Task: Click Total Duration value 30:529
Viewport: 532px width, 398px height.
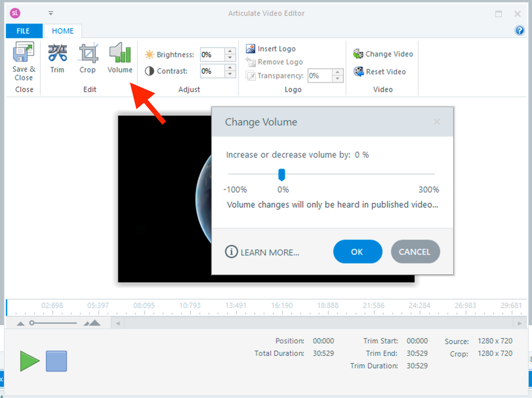Action: click(324, 353)
